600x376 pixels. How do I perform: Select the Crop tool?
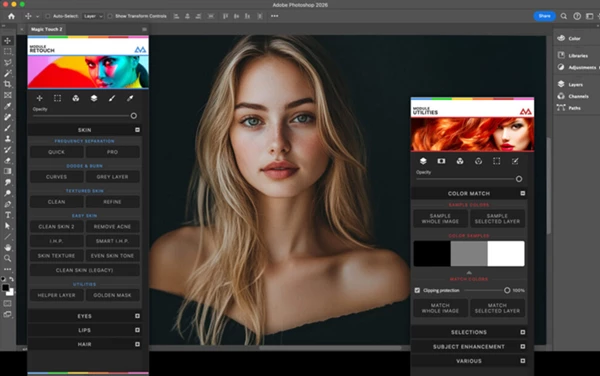coord(7,84)
